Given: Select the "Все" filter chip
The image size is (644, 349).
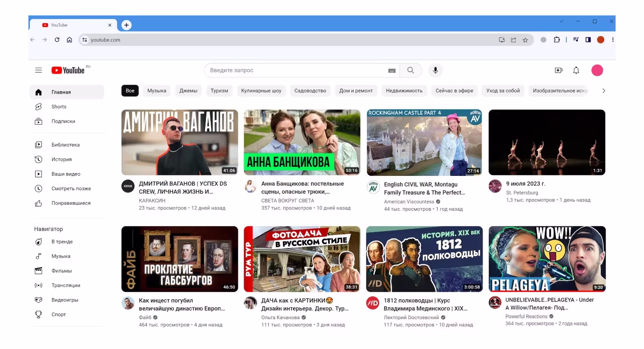Looking at the screenshot, I should pyautogui.click(x=130, y=91).
